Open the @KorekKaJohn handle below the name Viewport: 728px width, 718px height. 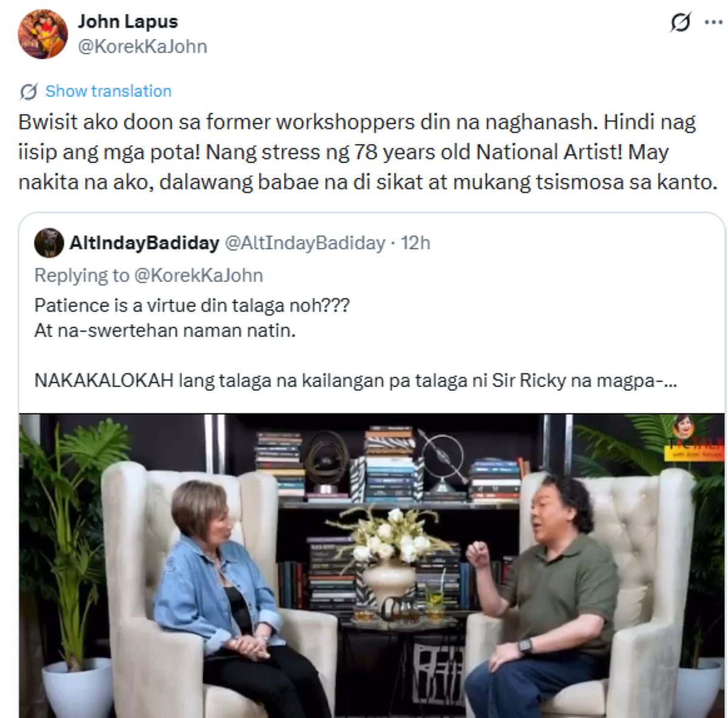[x=143, y=47]
